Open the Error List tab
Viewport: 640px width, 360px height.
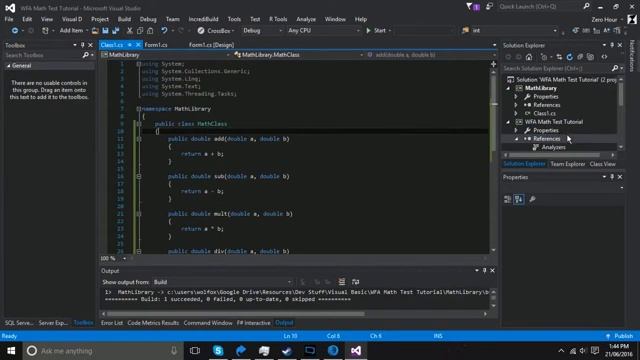pyautogui.click(x=112, y=323)
